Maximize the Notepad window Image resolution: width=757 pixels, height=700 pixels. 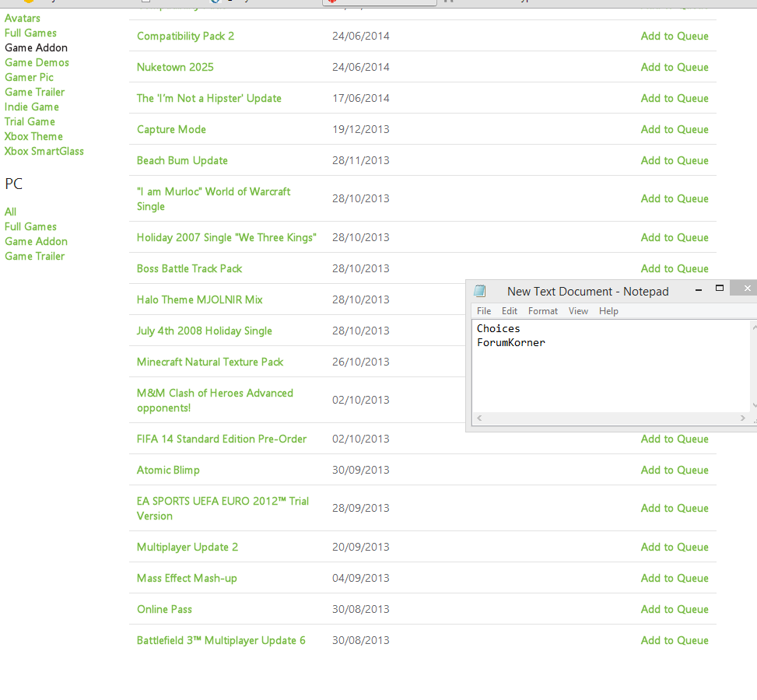720,289
